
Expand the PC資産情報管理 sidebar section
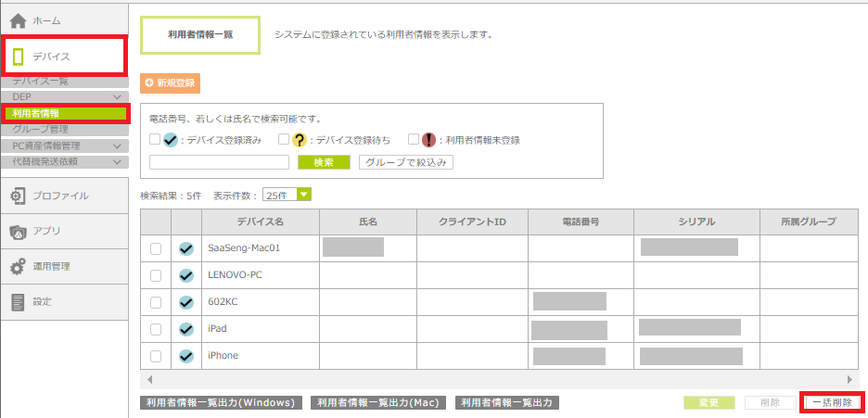click(117, 146)
